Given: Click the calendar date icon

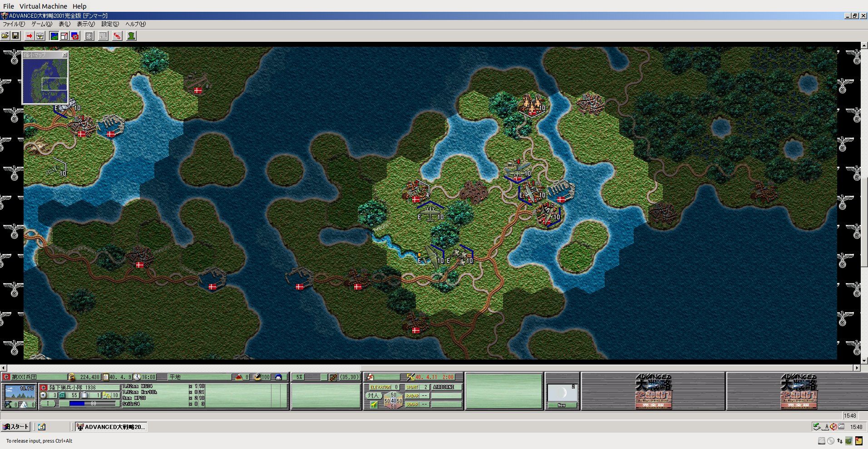Looking at the screenshot, I should point(106,377).
